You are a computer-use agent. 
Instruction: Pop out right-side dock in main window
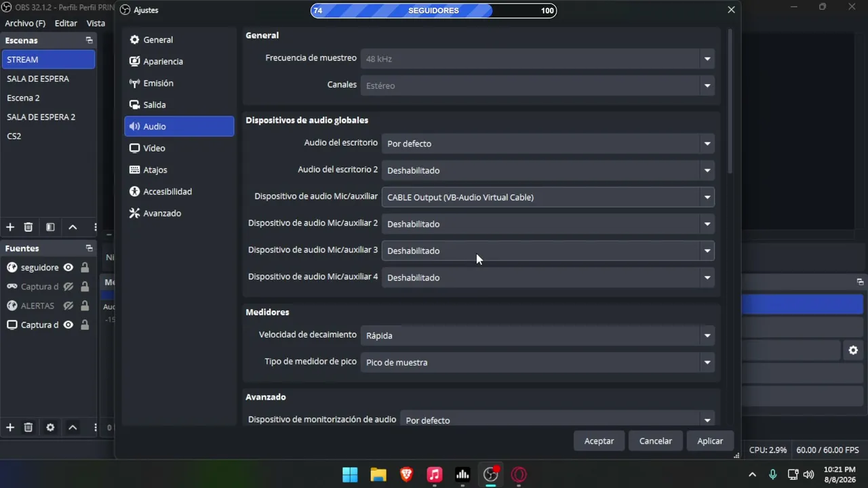(x=860, y=282)
